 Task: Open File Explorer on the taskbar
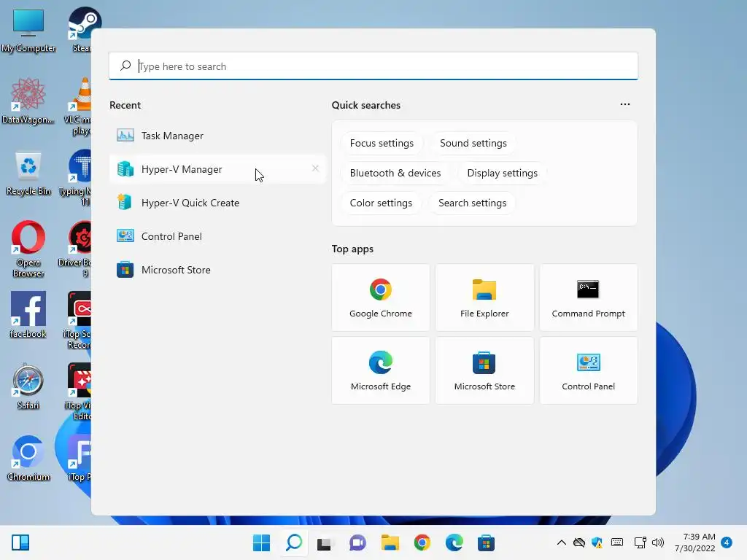[390, 542]
